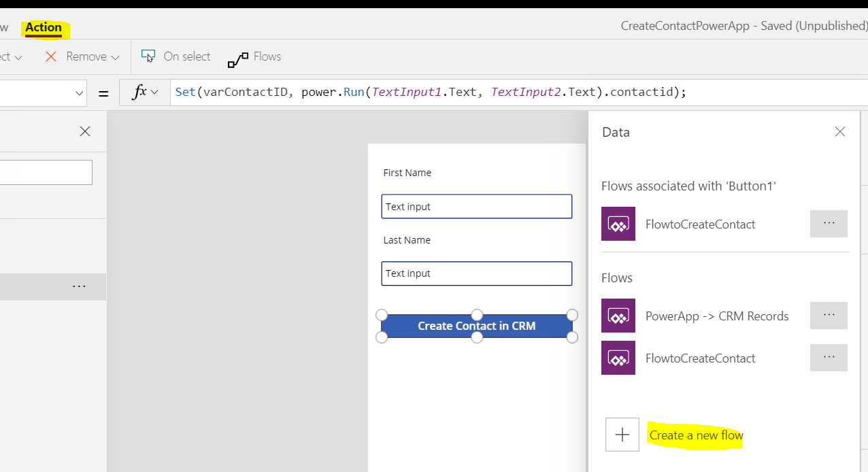The image size is (868, 472).
Task: Click the PowerApp -> CRM Records flow icon
Action: pos(618,316)
